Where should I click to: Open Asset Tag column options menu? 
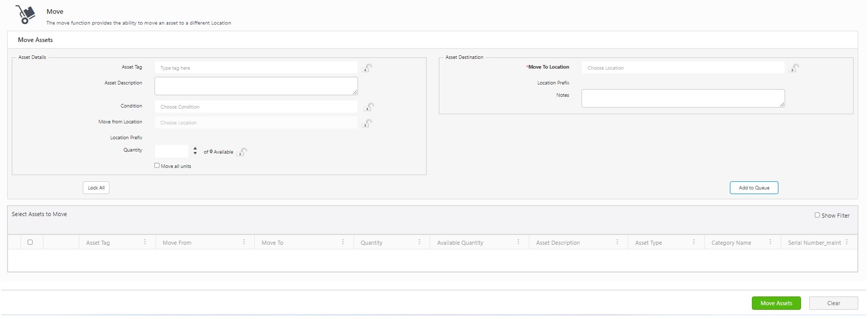145,242
